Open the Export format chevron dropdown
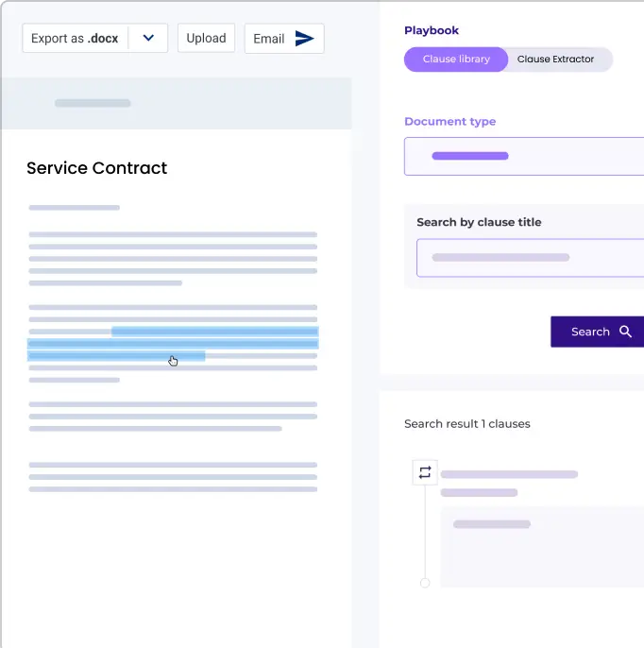644x648 pixels. [148, 39]
